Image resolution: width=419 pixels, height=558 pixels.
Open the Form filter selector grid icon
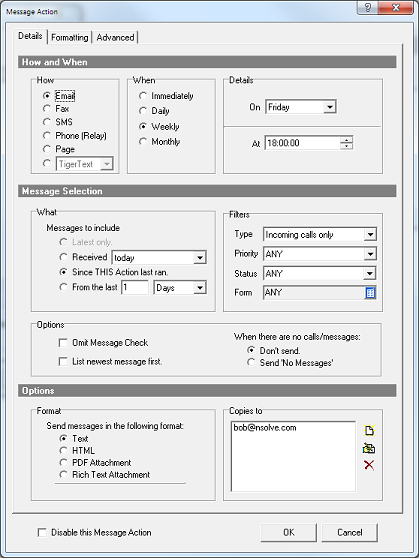pyautogui.click(x=370, y=293)
